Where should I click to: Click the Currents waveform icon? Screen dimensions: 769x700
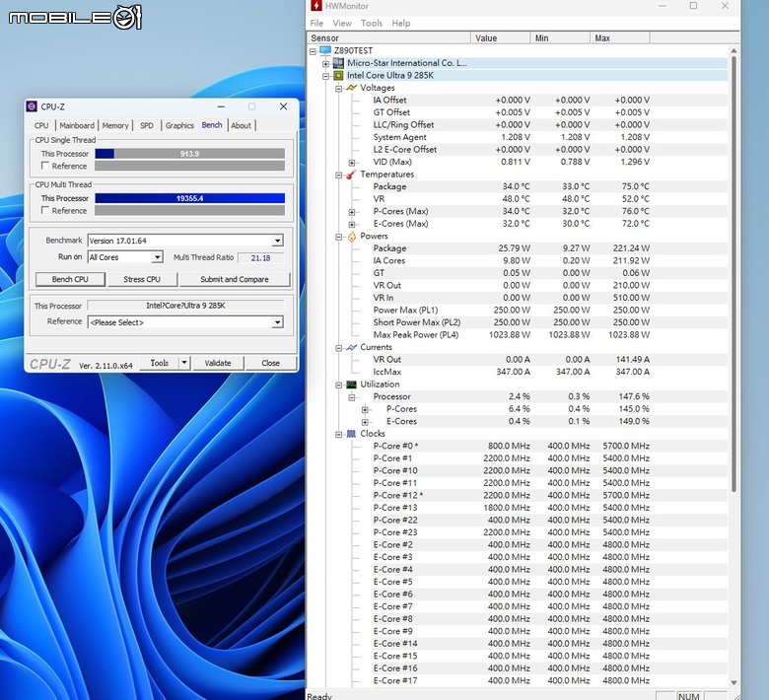[351, 347]
